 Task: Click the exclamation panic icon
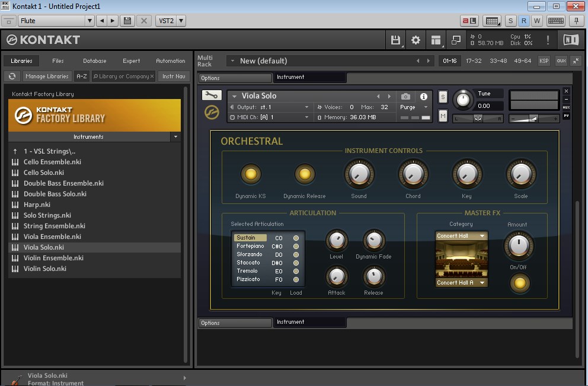(x=548, y=40)
